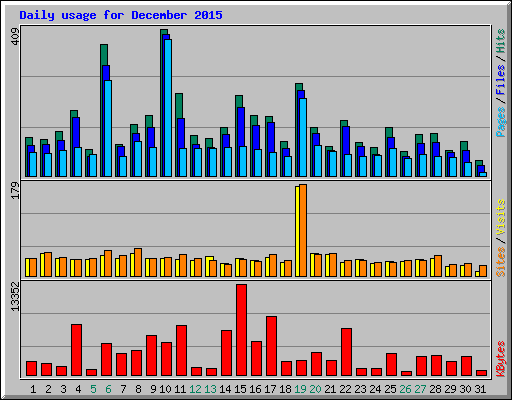The width and height of the screenshot is (512, 400).
Task: Select day 8 on the x-axis
Action: (138, 389)
